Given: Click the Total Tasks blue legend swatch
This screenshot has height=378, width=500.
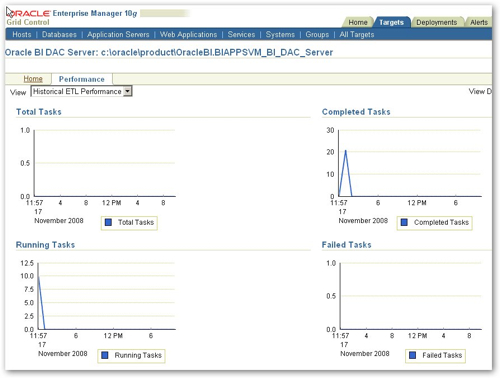Looking at the screenshot, I should 108,222.
